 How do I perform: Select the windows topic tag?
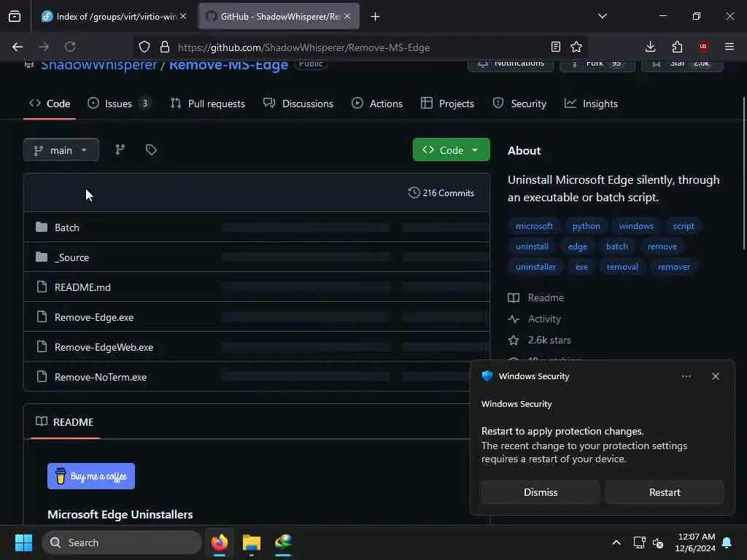coord(636,226)
